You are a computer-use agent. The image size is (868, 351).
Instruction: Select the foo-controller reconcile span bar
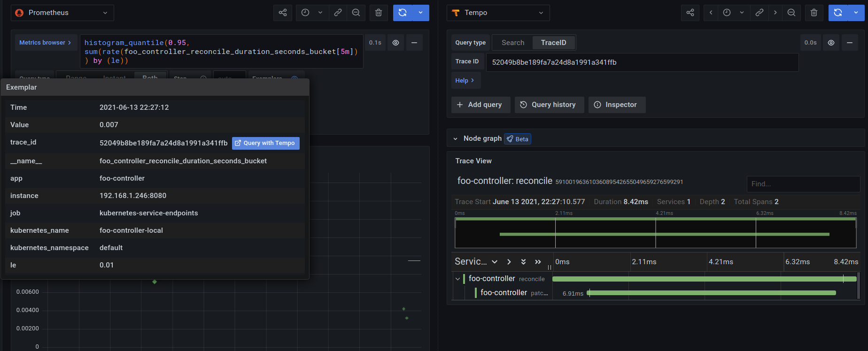(705, 279)
